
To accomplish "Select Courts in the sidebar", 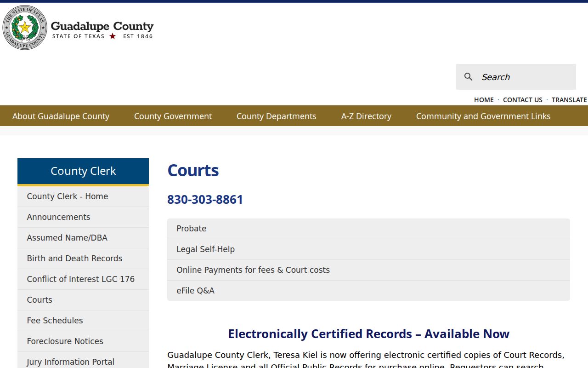I will coord(83,300).
